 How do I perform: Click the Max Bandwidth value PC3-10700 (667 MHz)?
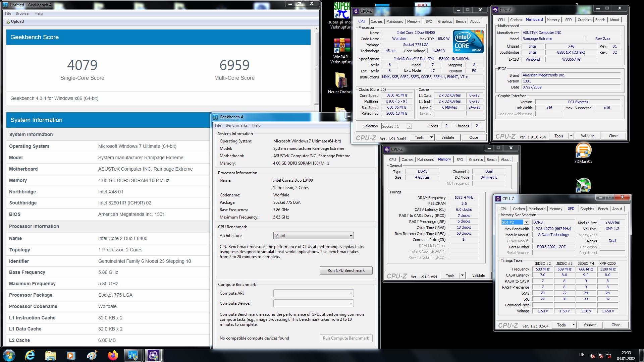[x=553, y=229]
